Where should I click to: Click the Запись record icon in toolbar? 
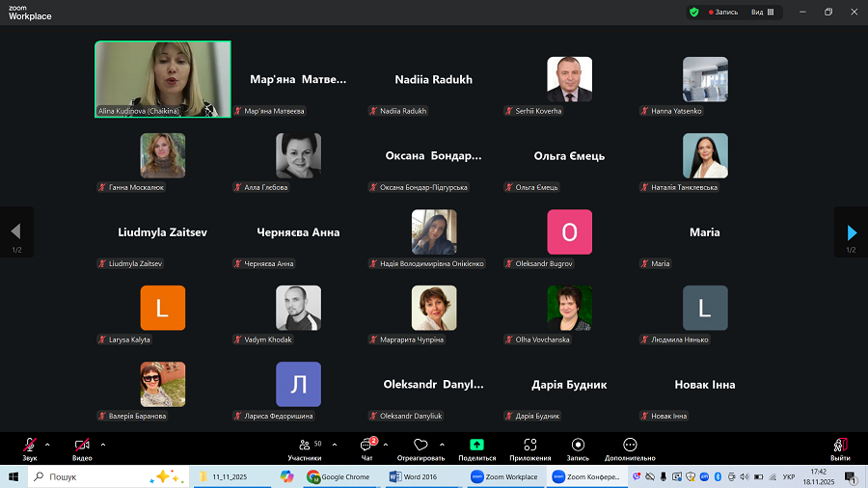point(578,445)
